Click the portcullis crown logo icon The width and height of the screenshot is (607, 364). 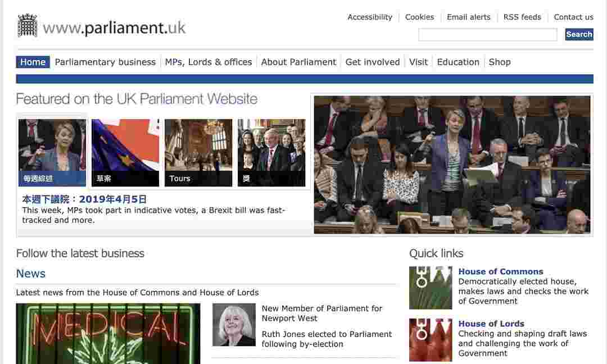click(x=27, y=25)
